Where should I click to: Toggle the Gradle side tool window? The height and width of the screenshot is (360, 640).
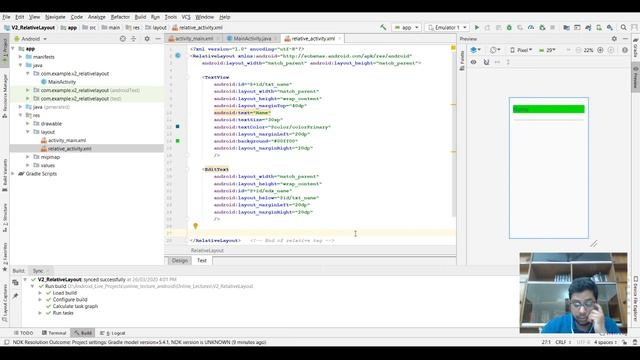[x=636, y=47]
